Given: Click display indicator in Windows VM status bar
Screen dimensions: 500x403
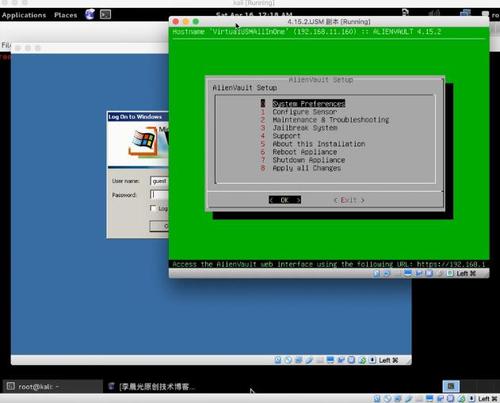Looking at the screenshot, I should click(x=330, y=360).
